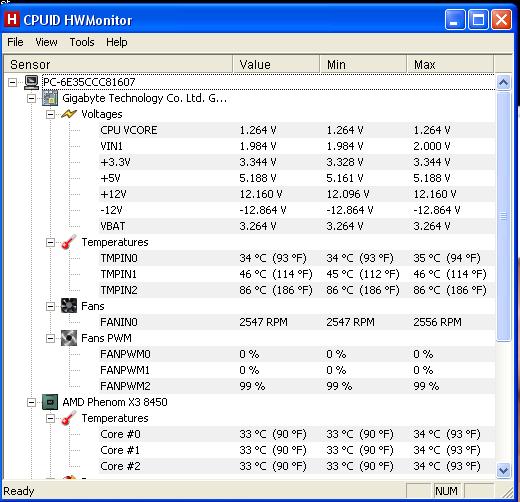Select the TMPIN2 sensor row

tap(297, 290)
